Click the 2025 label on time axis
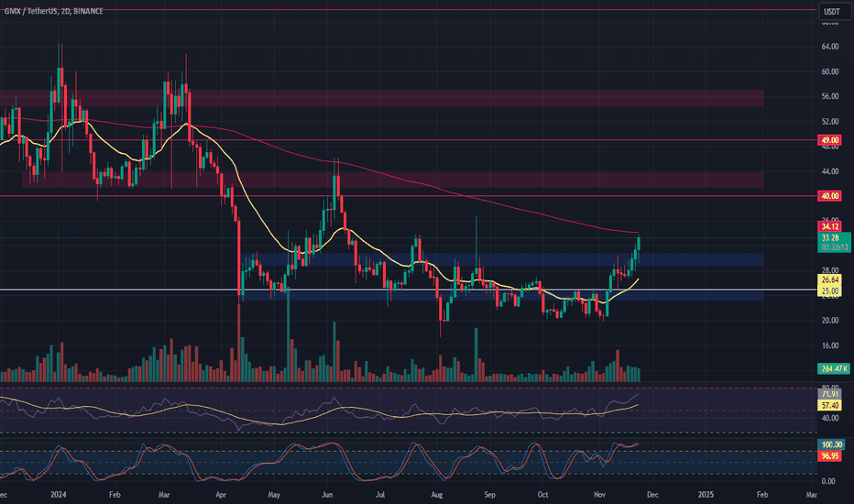The width and height of the screenshot is (854, 504). [706, 495]
